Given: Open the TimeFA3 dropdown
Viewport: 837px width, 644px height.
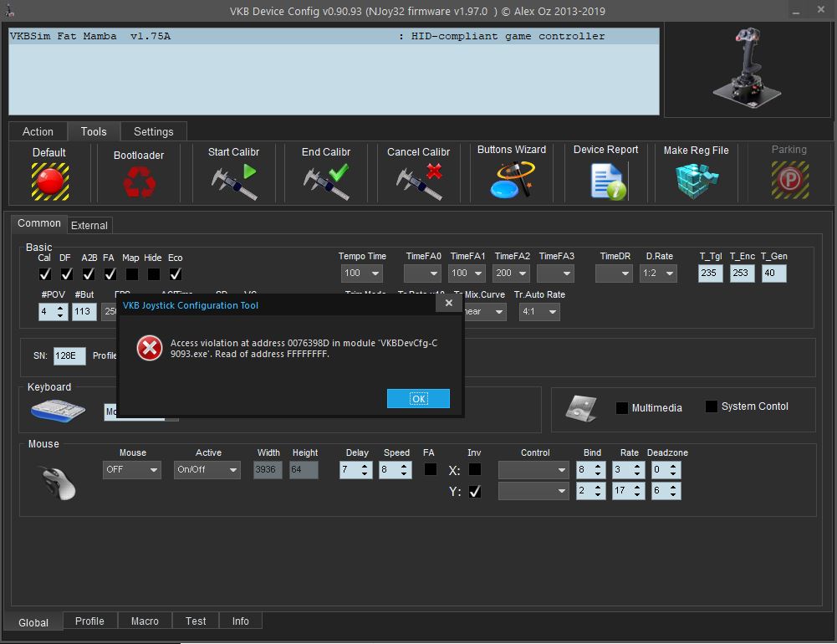Looking at the screenshot, I should [x=556, y=273].
